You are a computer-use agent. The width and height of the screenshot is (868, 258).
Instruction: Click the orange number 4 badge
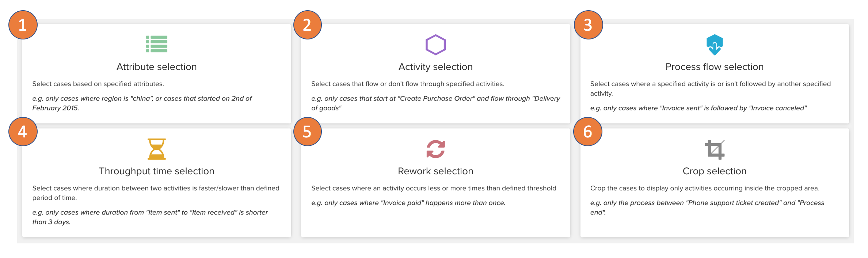[23, 132]
